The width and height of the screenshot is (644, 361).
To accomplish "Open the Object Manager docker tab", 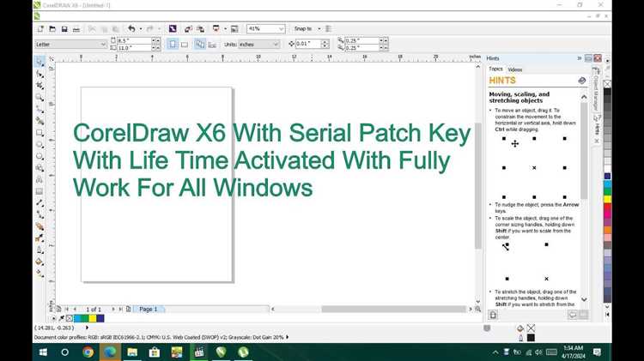I will [x=596, y=89].
